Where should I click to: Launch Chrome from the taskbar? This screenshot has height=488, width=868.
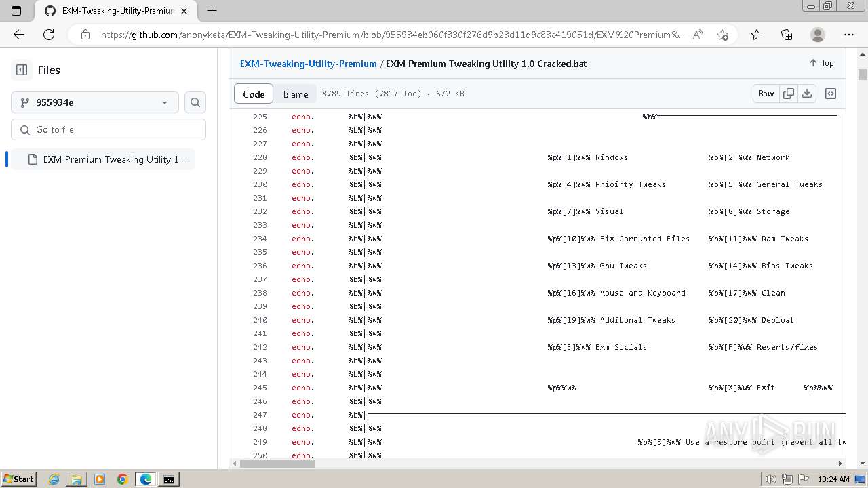123,479
